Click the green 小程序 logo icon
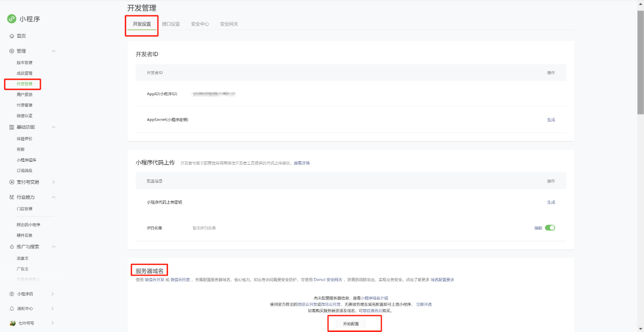 pyautogui.click(x=12, y=19)
